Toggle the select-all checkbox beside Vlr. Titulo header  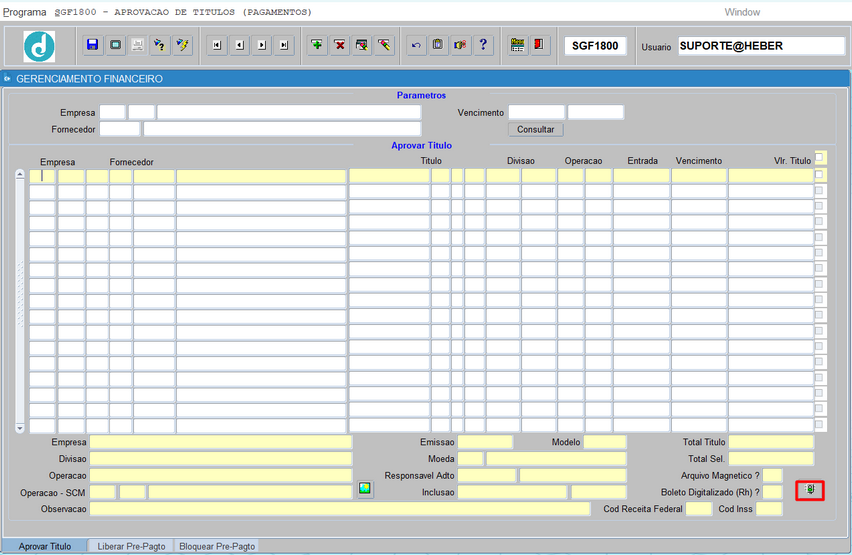point(819,158)
